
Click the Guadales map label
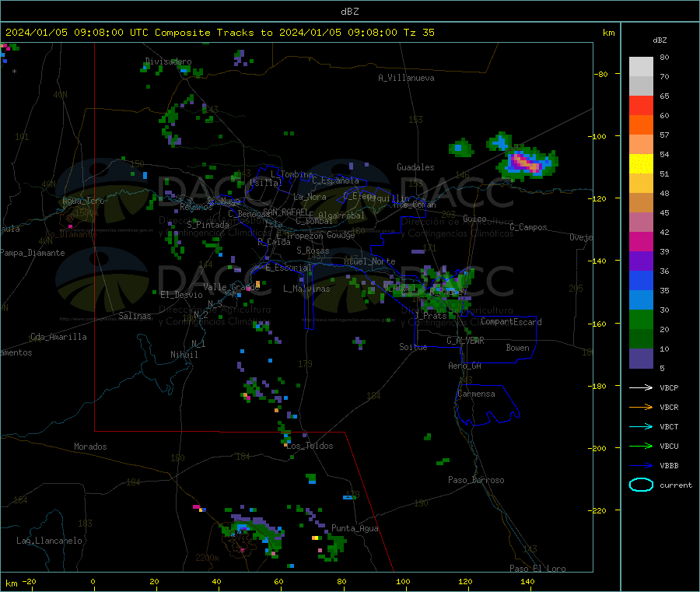(415, 167)
